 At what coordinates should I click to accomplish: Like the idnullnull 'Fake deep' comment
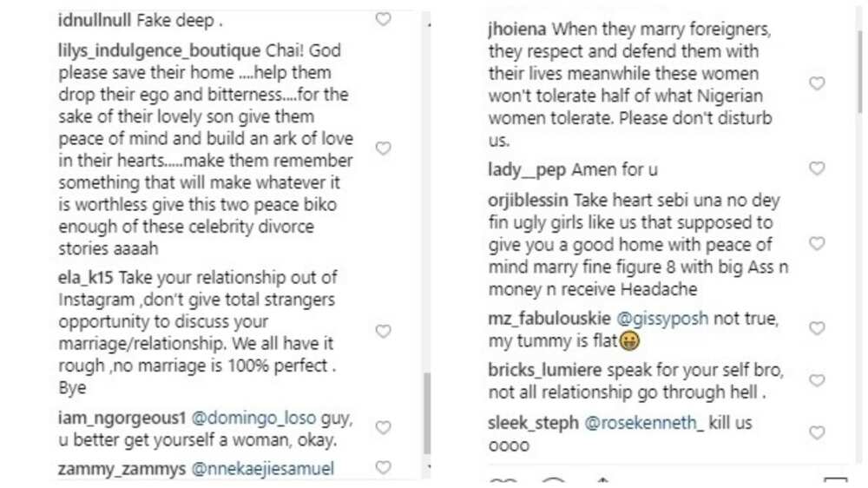(383, 19)
